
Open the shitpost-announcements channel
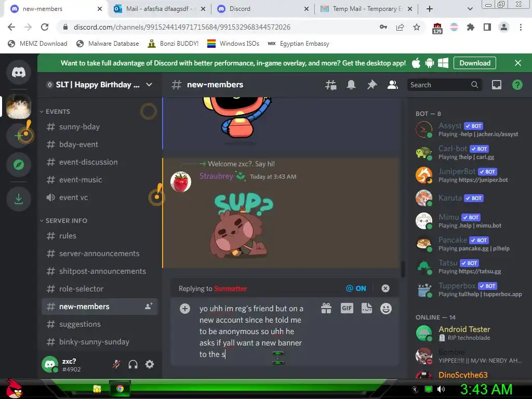point(99,271)
